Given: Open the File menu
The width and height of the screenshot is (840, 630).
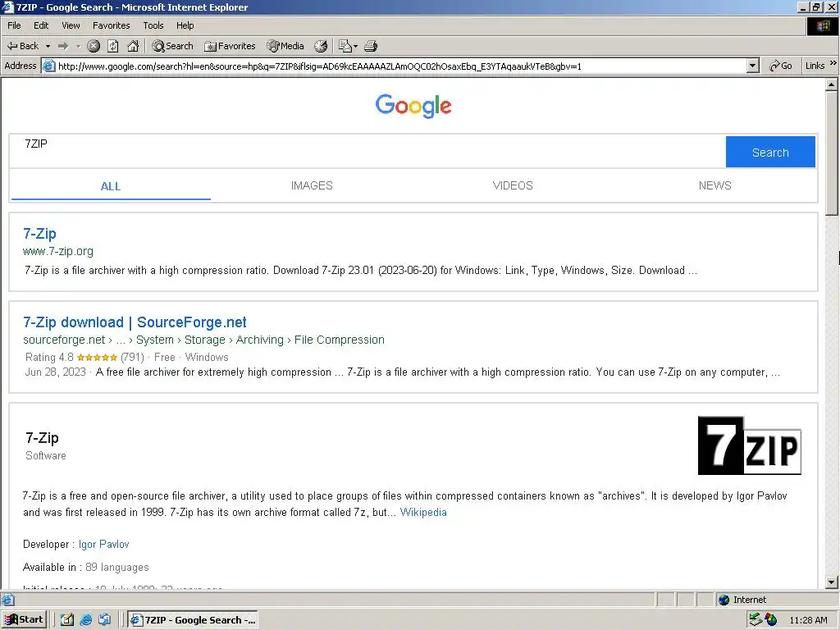Looking at the screenshot, I should tap(14, 25).
